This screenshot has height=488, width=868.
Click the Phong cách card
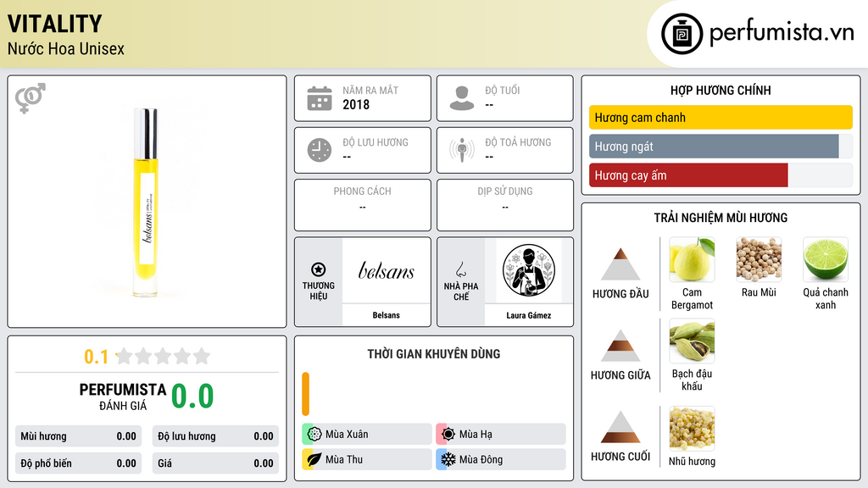363,205
